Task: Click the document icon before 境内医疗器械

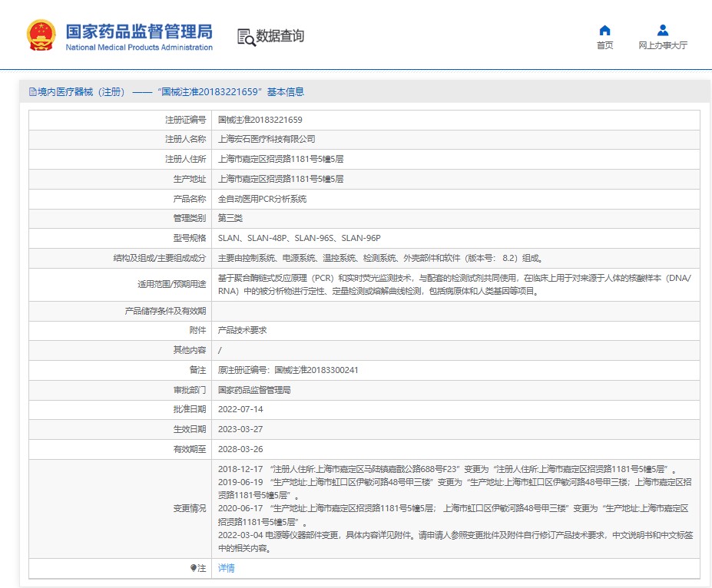Action: pyautogui.click(x=33, y=92)
